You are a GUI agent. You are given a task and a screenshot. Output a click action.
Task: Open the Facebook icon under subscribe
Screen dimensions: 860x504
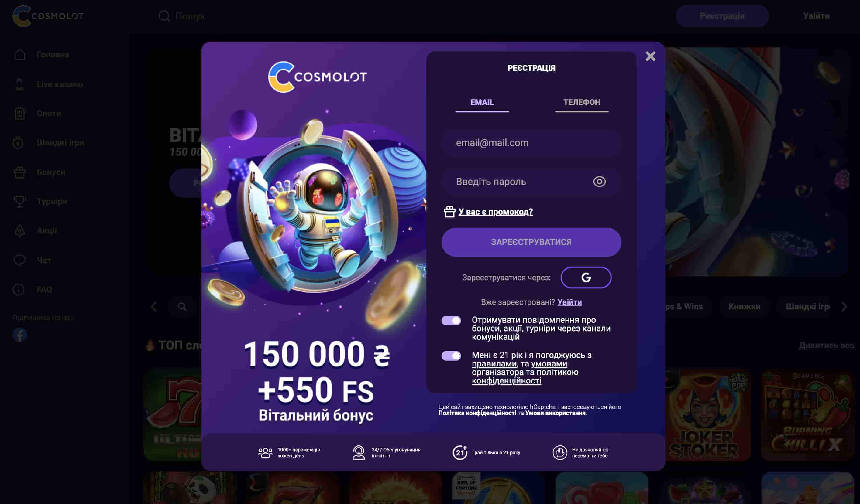coord(20,335)
